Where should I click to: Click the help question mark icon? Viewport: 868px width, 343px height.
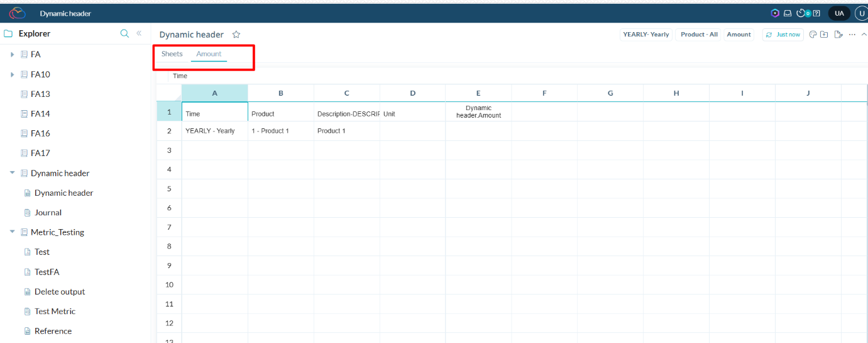tap(816, 13)
